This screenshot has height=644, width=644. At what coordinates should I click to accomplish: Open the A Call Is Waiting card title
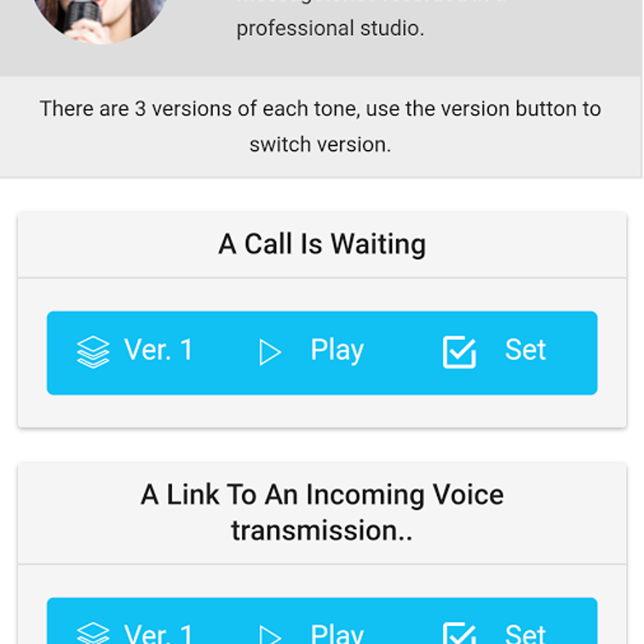(322, 244)
